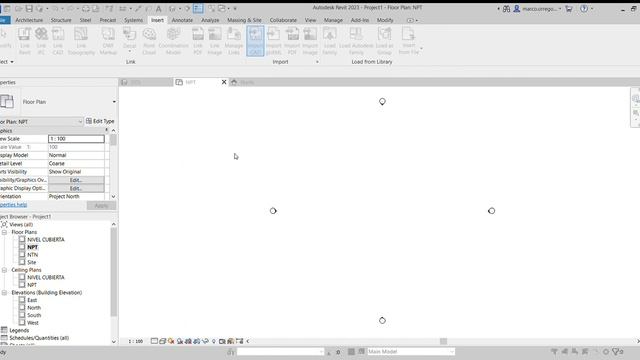
Task: Open the Insert from File dropdown arrow
Action: coord(421,49)
